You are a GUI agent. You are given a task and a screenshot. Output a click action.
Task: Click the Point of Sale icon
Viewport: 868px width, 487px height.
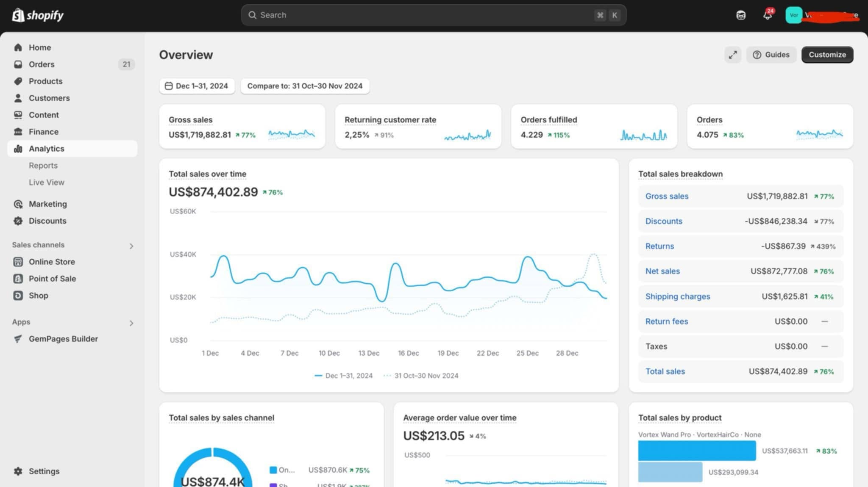[18, 279]
